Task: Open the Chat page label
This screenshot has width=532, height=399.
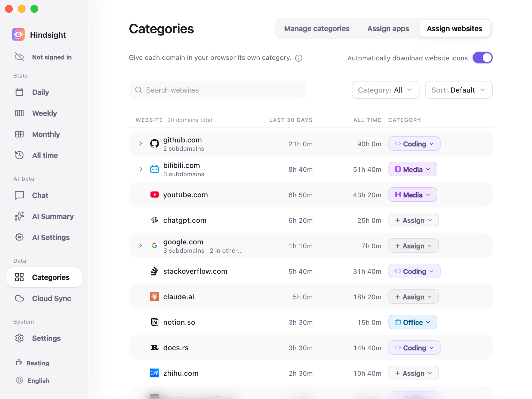Action: tap(40, 195)
